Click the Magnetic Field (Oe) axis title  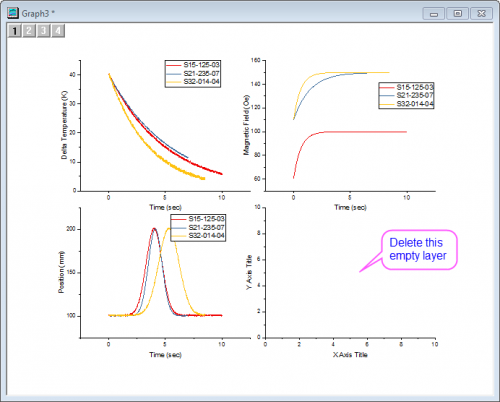pyautogui.click(x=246, y=125)
